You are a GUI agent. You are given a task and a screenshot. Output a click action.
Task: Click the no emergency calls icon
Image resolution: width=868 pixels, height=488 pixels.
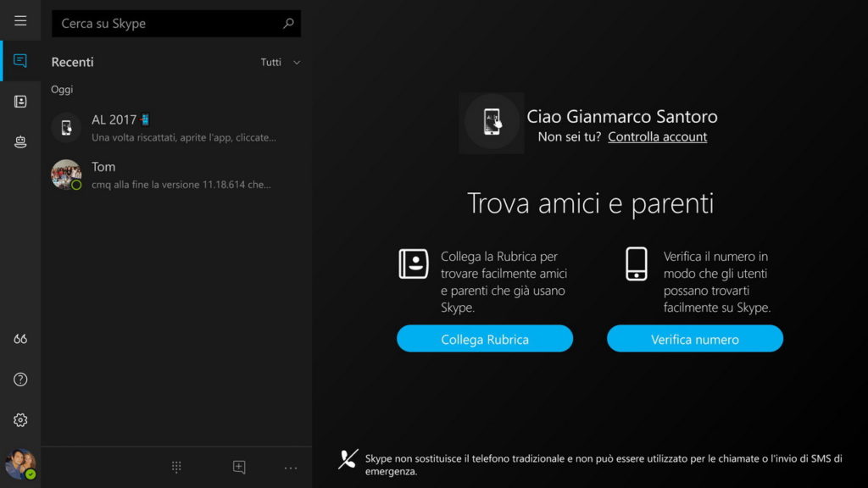(348, 459)
